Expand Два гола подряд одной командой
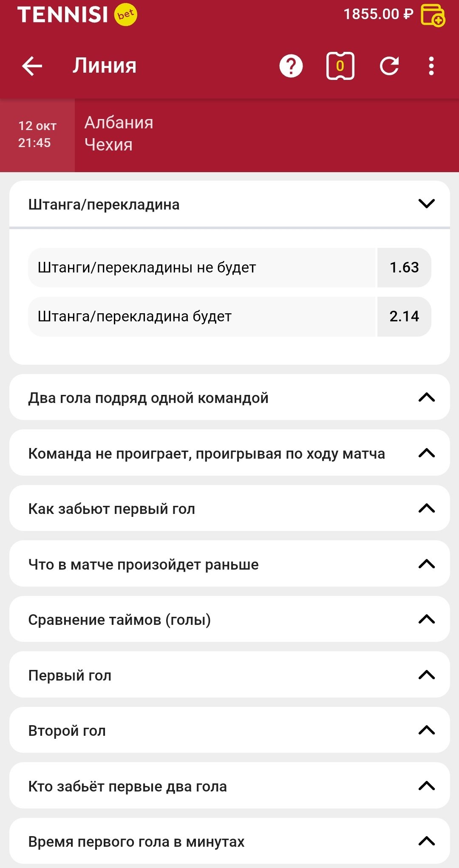This screenshot has height=868, width=459. [x=426, y=397]
